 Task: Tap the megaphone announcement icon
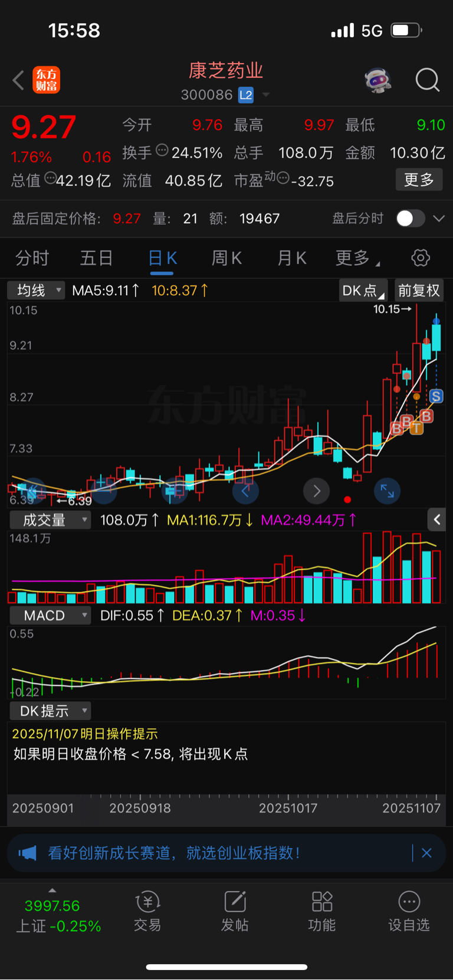tap(27, 853)
